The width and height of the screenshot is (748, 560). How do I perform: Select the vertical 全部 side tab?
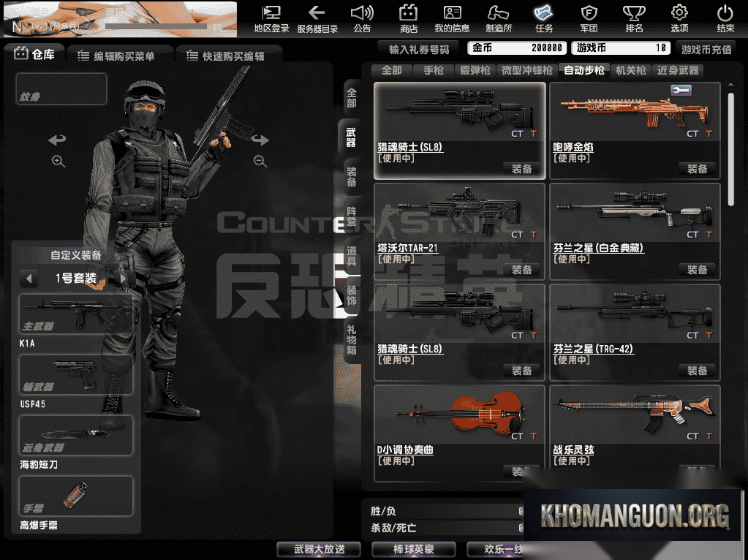tap(352, 98)
